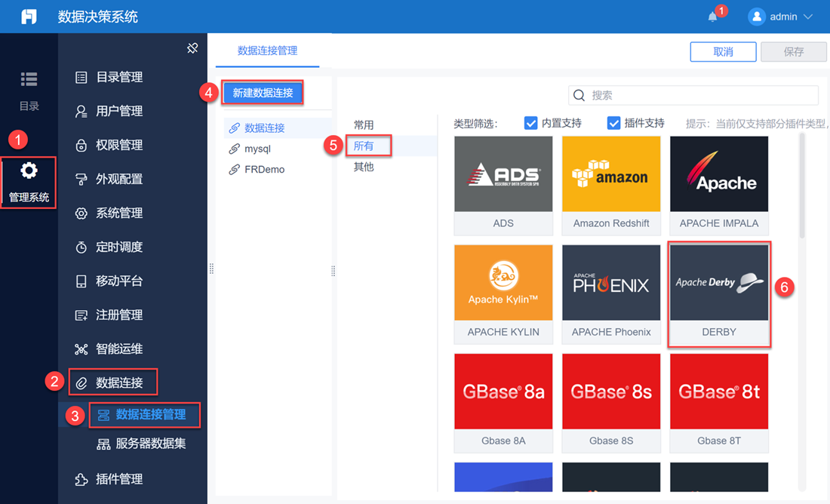This screenshot has width=830, height=504.
Task: Select the 所有 category
Action: click(364, 146)
